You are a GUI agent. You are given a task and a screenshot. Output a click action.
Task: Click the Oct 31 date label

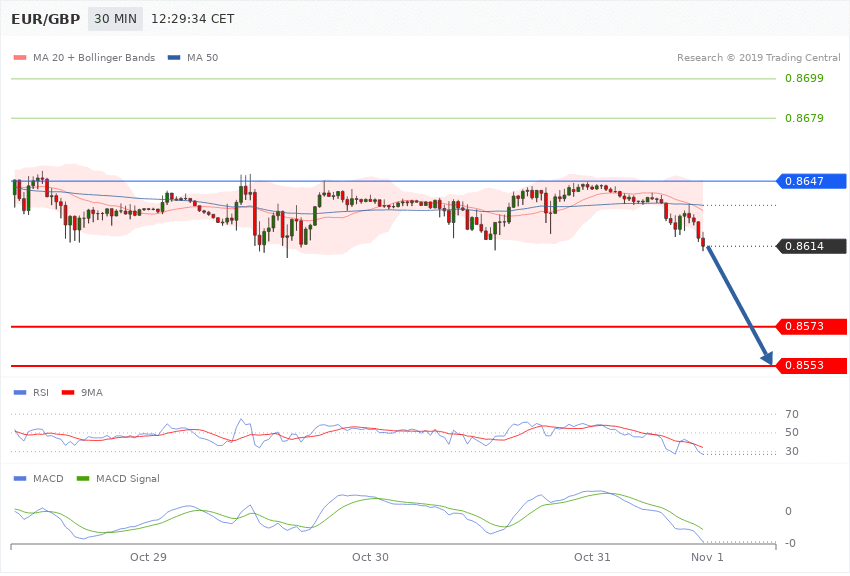592,557
